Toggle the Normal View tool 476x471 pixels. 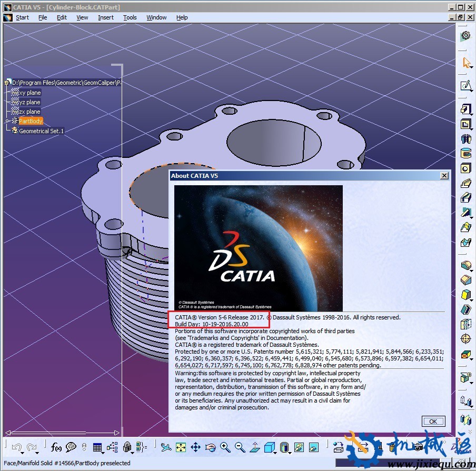click(254, 447)
